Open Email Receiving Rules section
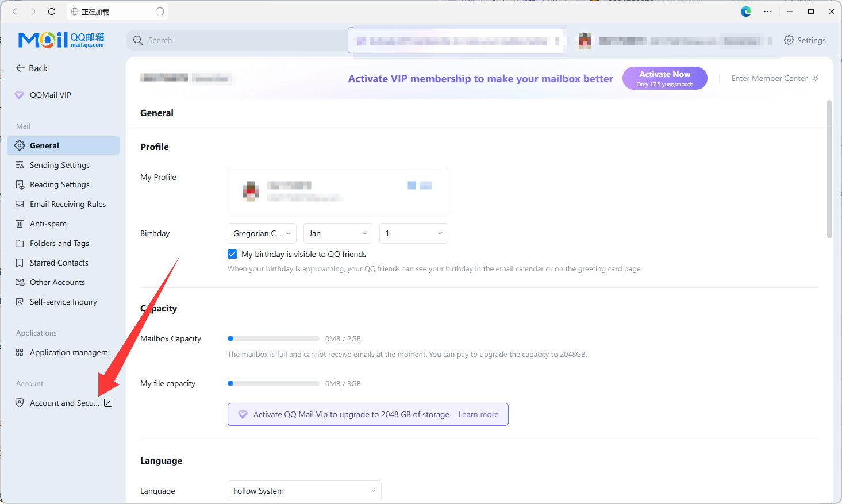Screen dimensions: 842x504 [63, 204]
